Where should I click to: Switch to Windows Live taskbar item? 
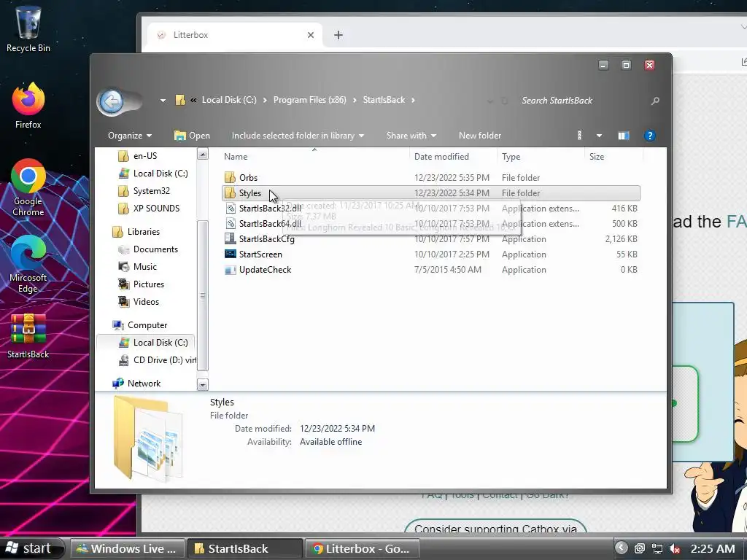[x=127, y=548]
